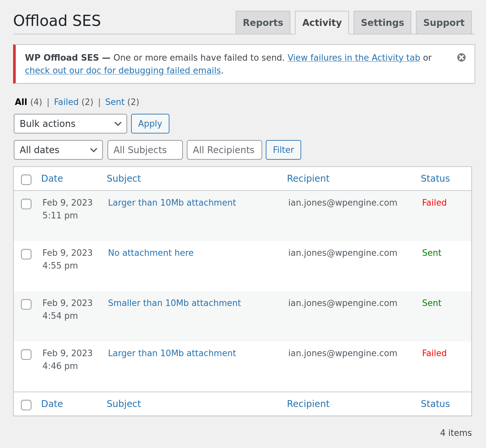Go to the Support tab
486x448 pixels.
click(x=444, y=23)
